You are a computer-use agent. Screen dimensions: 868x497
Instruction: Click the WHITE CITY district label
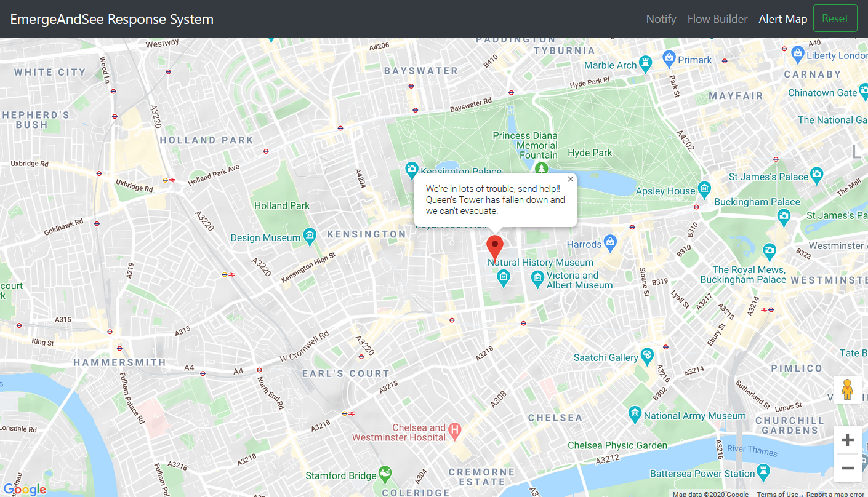coord(50,72)
